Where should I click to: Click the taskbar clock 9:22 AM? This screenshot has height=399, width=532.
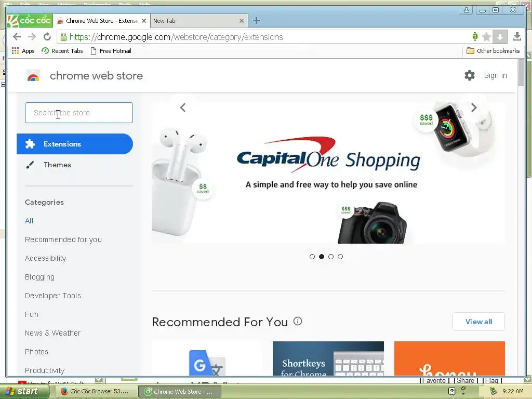tap(513, 391)
